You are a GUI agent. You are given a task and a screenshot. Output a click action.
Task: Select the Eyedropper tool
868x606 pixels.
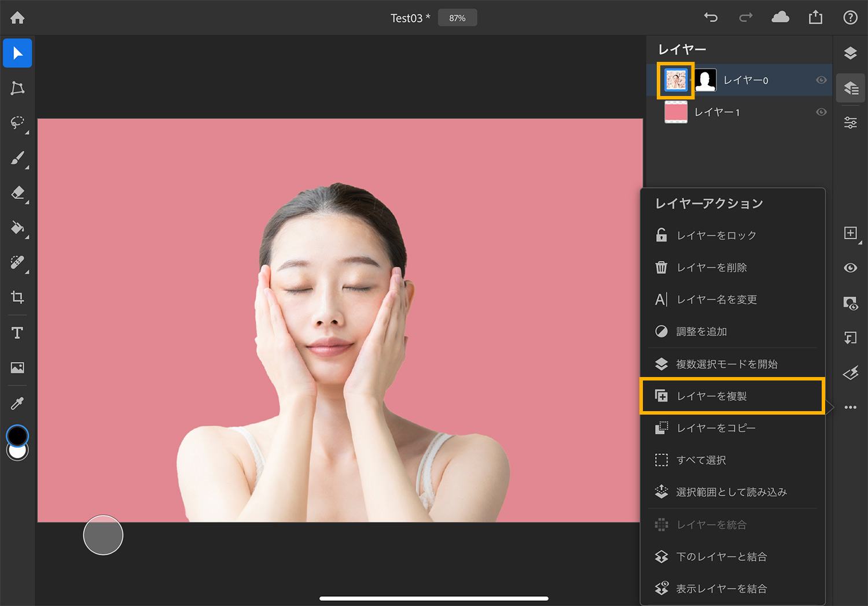pyautogui.click(x=17, y=403)
